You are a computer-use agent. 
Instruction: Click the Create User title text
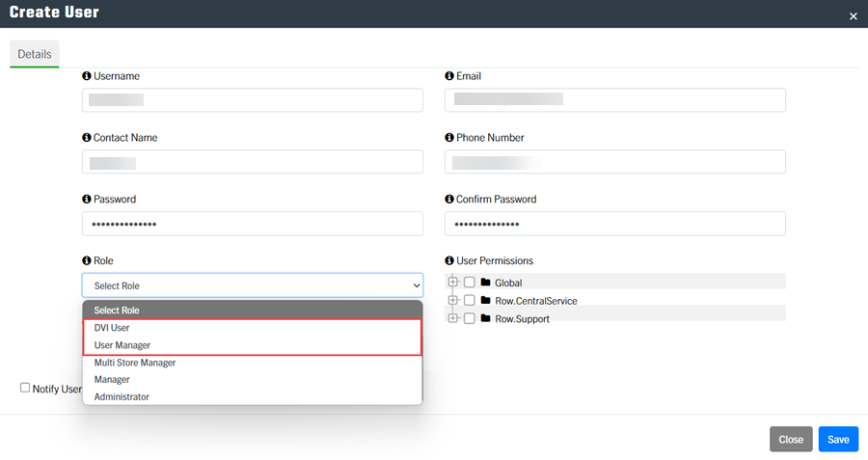54,13
